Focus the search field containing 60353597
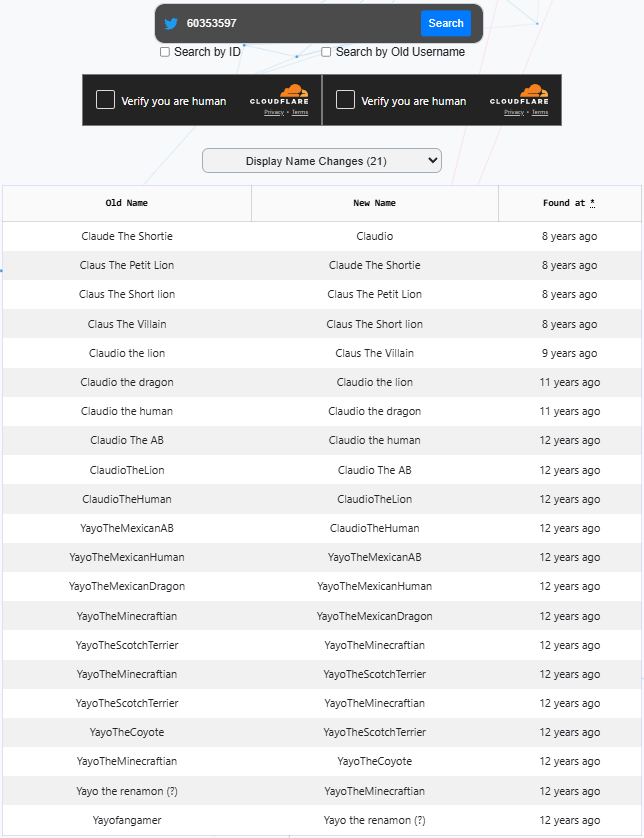This screenshot has width=644, height=838. [299, 24]
